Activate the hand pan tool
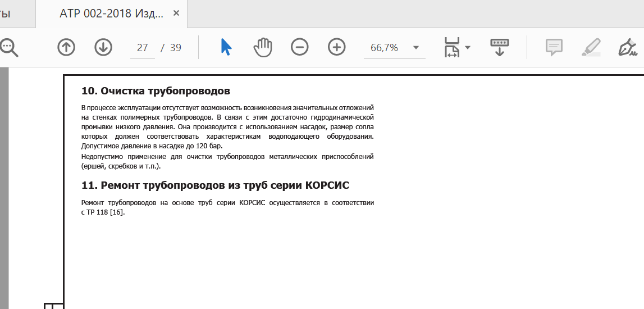644x309 pixels. pyautogui.click(x=263, y=47)
